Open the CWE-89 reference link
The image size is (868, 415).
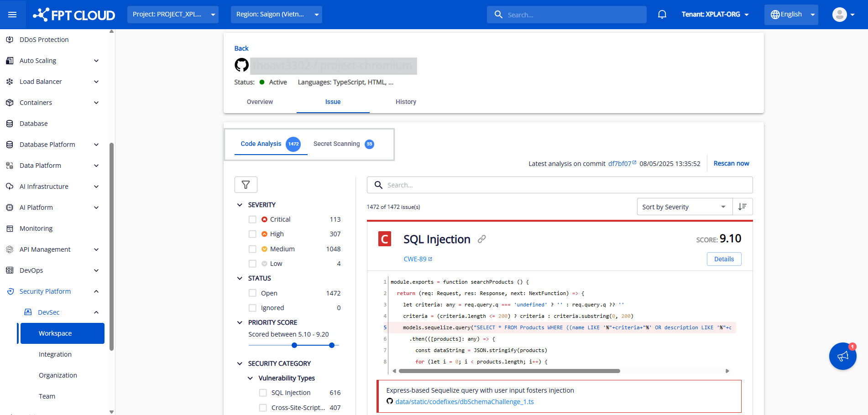click(418, 259)
